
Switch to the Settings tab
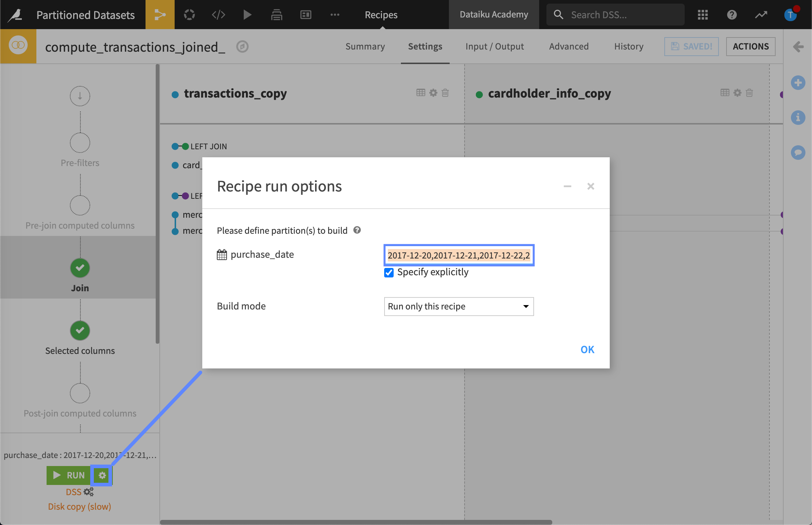(425, 46)
